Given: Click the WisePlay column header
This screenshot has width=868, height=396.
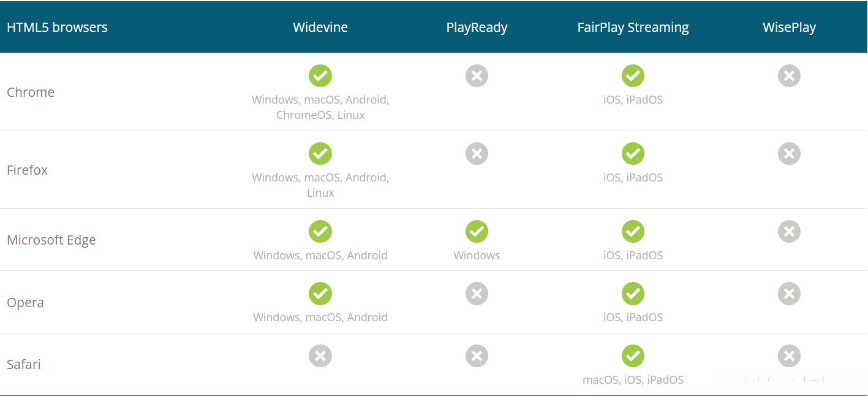Looking at the screenshot, I should 789,28.
